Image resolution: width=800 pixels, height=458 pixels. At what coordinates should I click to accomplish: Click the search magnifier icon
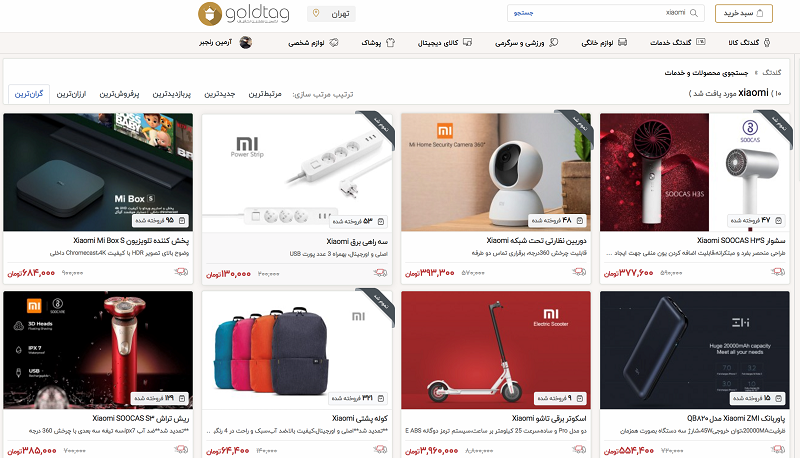tap(694, 13)
